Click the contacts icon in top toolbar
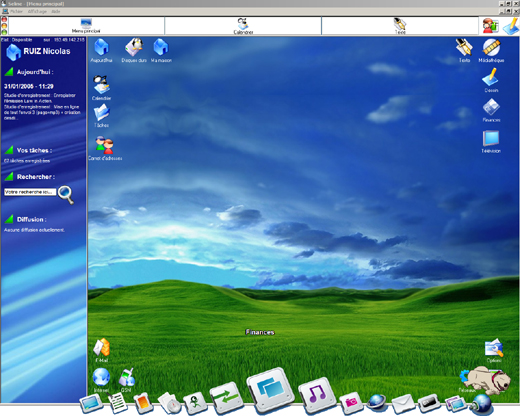The height and width of the screenshot is (416, 520). point(490,26)
